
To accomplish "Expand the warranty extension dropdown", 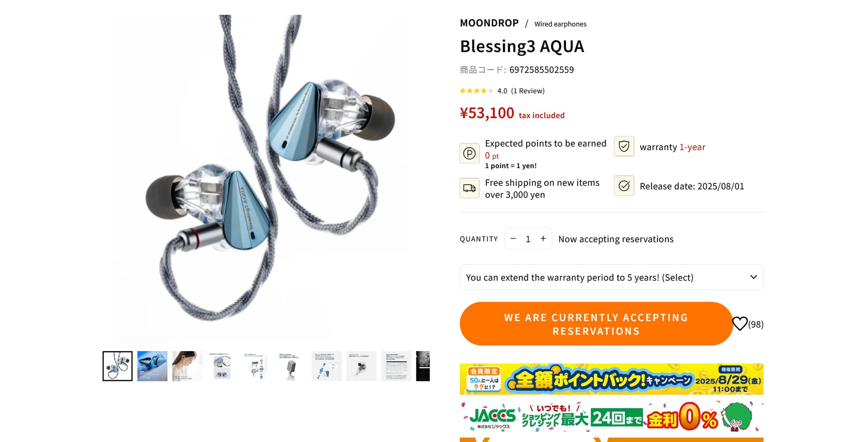I will pyautogui.click(x=611, y=277).
